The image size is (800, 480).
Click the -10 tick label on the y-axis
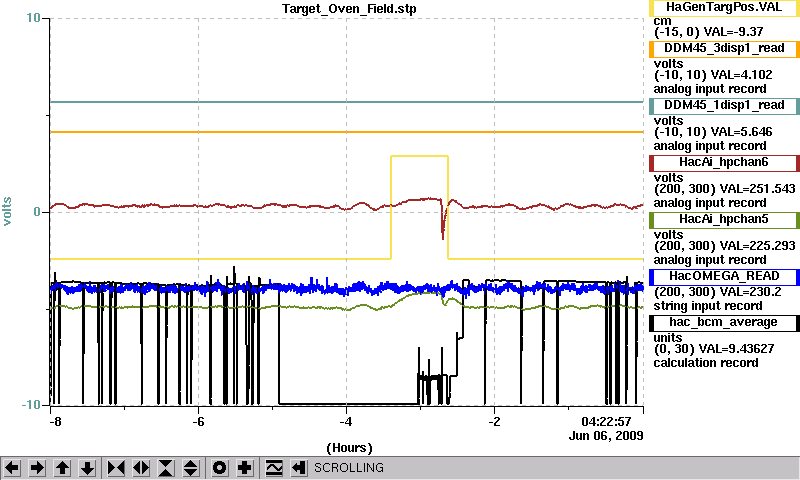pos(31,405)
